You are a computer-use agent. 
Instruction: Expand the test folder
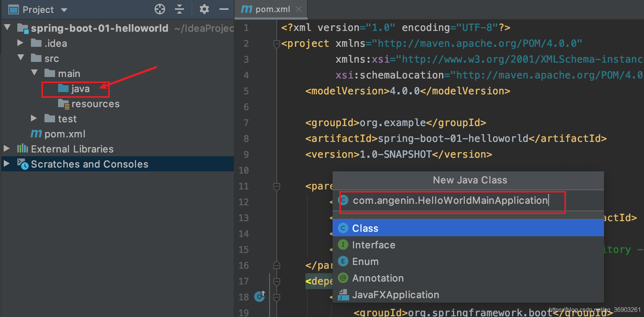(x=34, y=118)
